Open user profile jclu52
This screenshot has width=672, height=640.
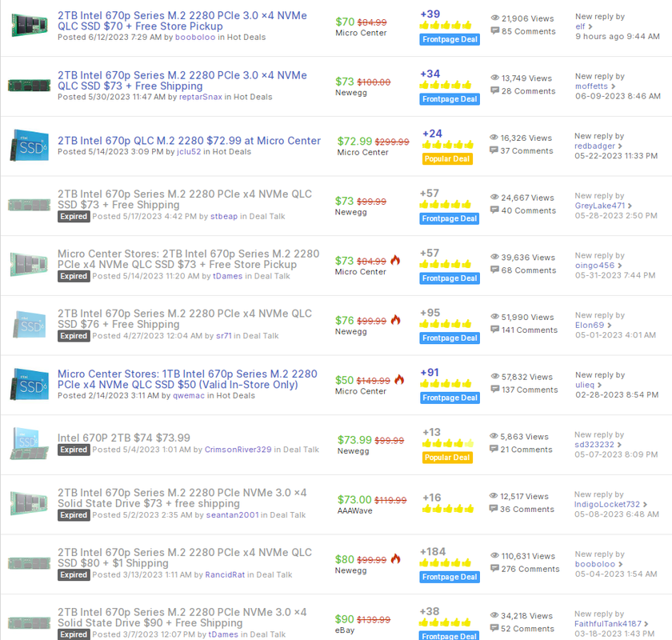tap(189, 152)
